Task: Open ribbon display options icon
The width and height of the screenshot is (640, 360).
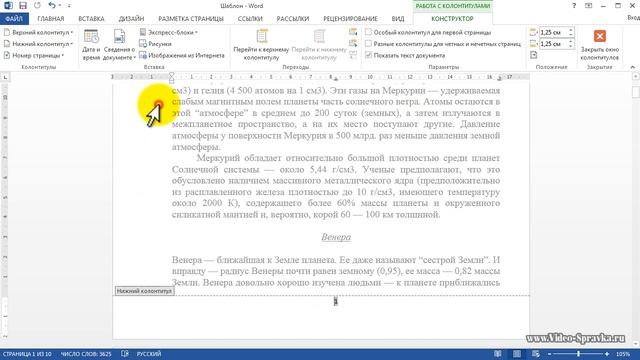Action: pos(588,6)
